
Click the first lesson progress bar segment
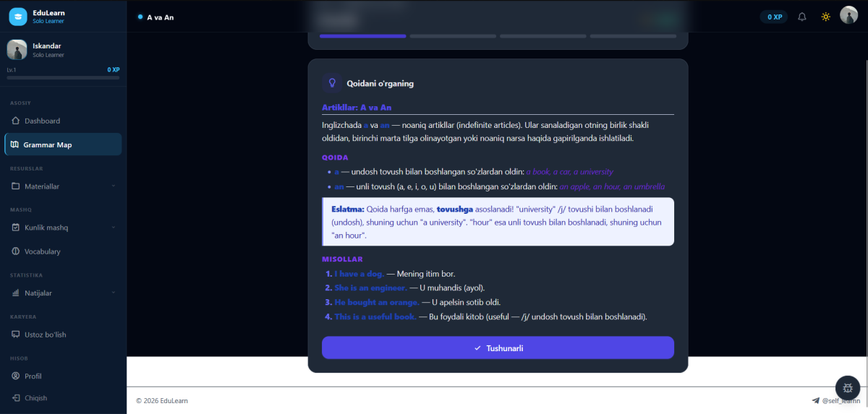[362, 35]
